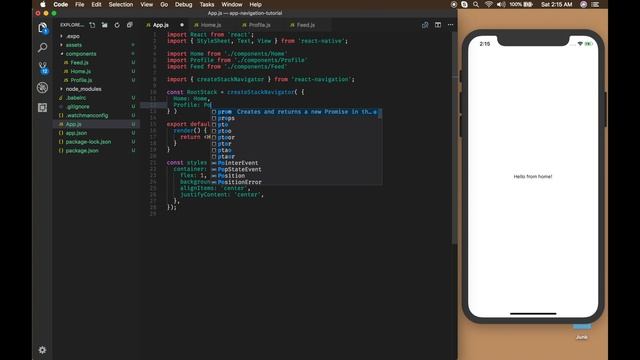
Task: Click the 'June' desktop folder
Action: tap(582, 332)
